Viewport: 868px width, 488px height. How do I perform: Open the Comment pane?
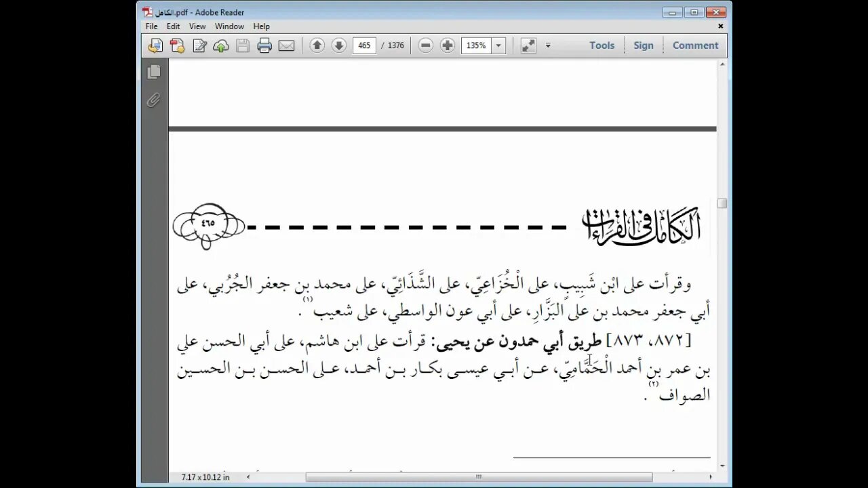click(695, 45)
